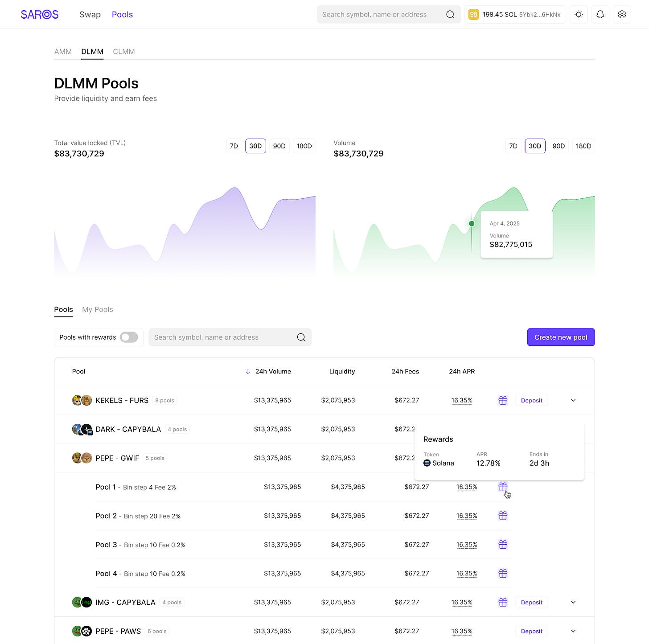
Task: Click Deposit for PEPE - PAWS
Action: [531, 631]
